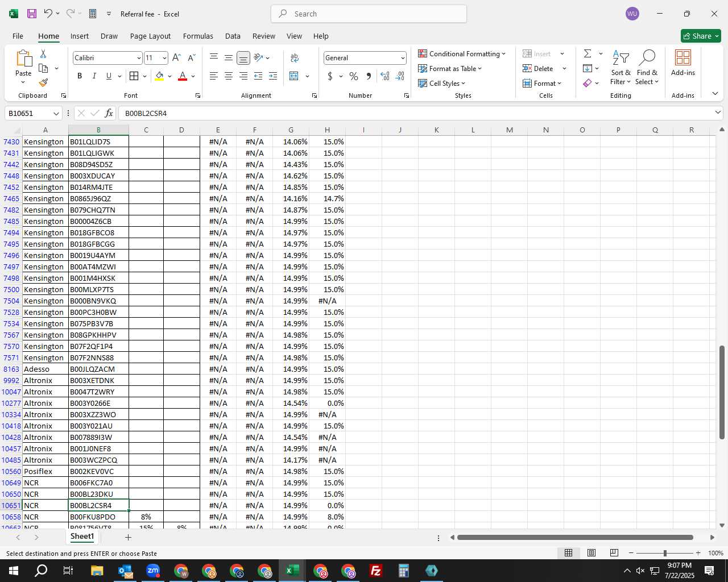The image size is (728, 582).
Task: Open Find & Select
Action: (x=647, y=67)
